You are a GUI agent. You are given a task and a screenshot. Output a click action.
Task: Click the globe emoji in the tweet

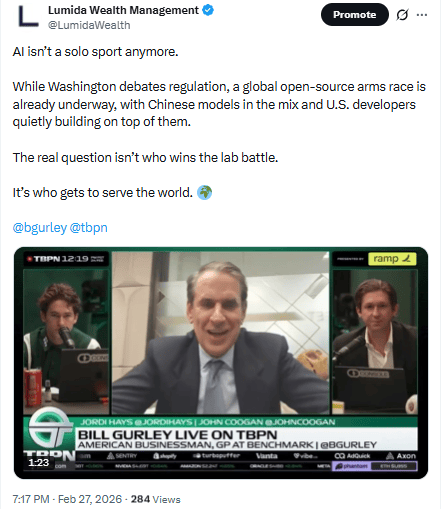tap(204, 192)
